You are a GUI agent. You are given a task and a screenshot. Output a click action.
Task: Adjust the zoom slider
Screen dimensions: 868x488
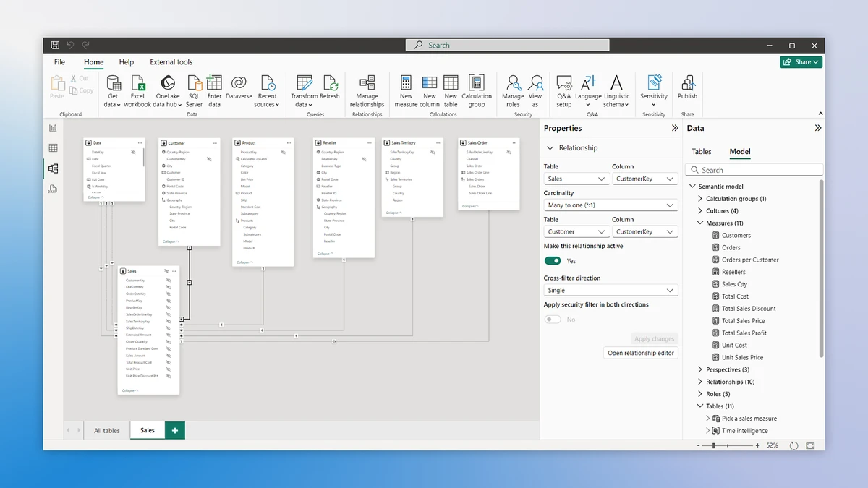714,445
